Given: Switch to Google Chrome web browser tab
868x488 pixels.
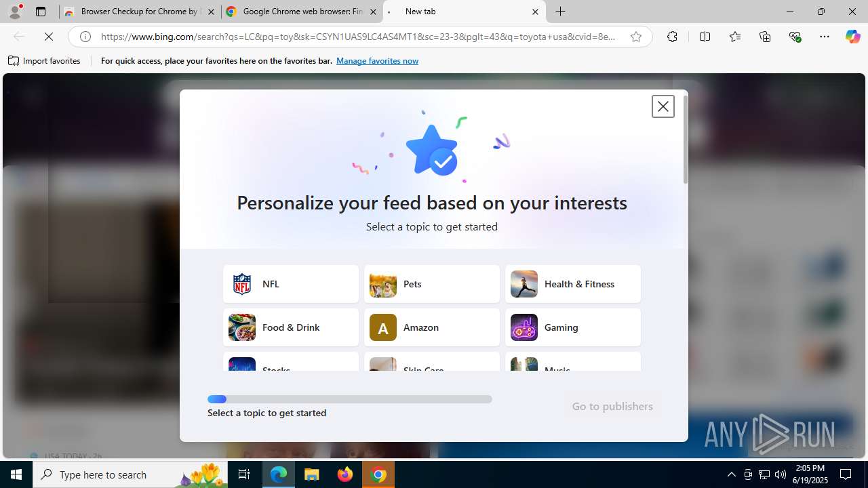Looking at the screenshot, I should 302,12.
